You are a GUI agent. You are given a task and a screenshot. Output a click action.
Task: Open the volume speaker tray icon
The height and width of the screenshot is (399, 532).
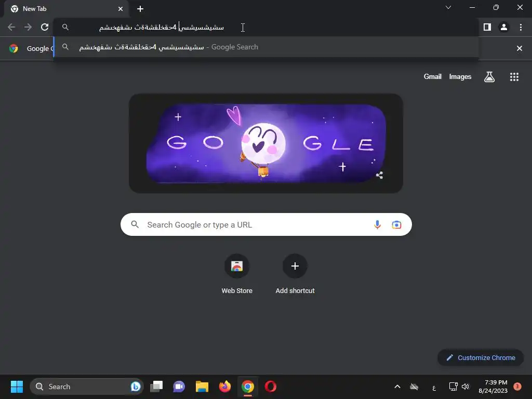click(x=465, y=387)
